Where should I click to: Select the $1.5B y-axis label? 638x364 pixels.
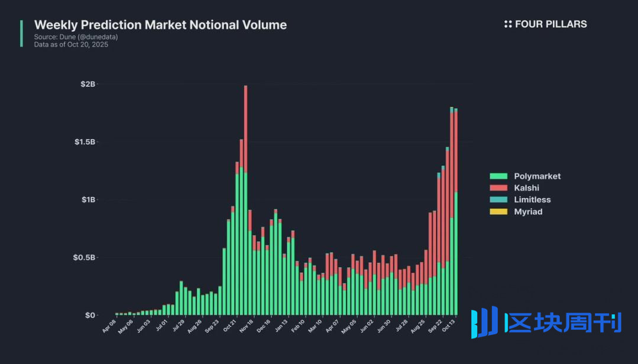pyautogui.click(x=84, y=142)
